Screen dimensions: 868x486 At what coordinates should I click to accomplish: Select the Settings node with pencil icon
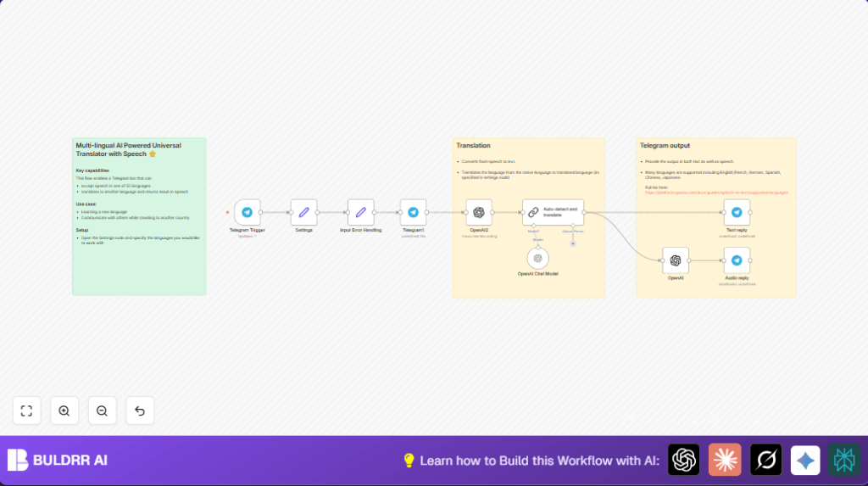pos(303,212)
